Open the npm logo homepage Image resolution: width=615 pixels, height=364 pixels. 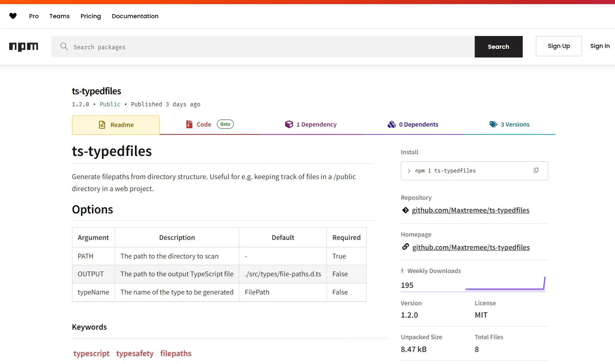click(24, 47)
